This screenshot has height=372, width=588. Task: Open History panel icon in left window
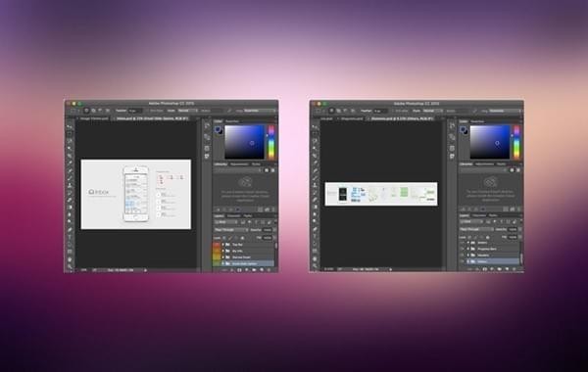[207, 127]
